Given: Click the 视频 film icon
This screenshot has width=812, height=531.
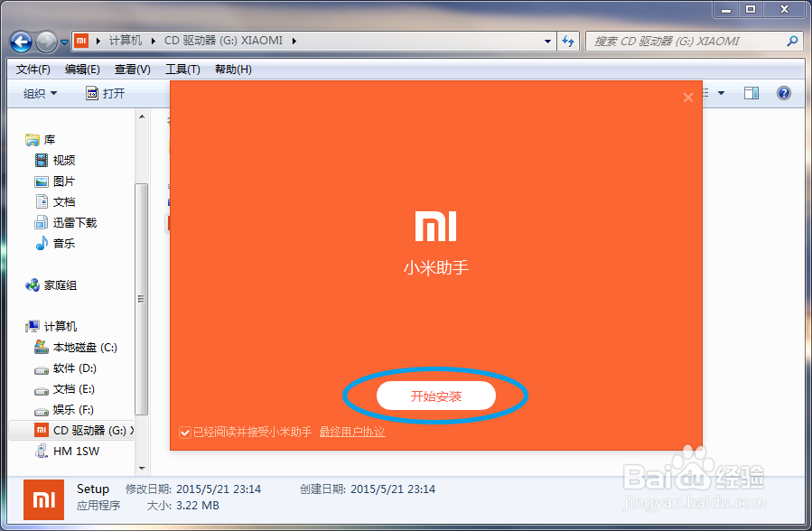Looking at the screenshot, I should (42, 161).
